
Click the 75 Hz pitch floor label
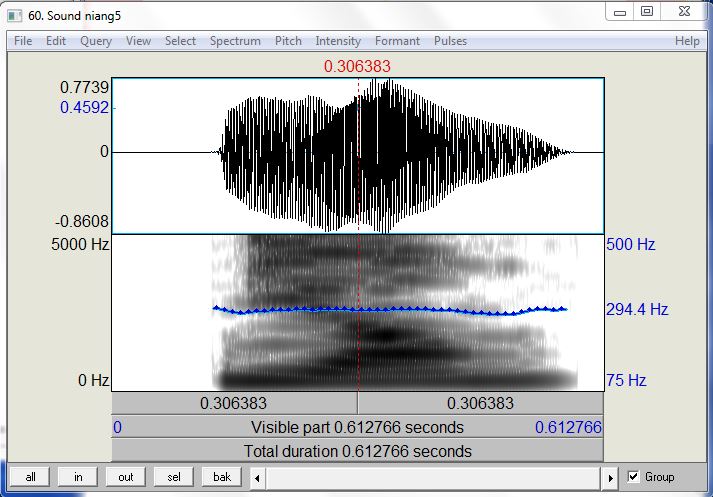(x=626, y=380)
